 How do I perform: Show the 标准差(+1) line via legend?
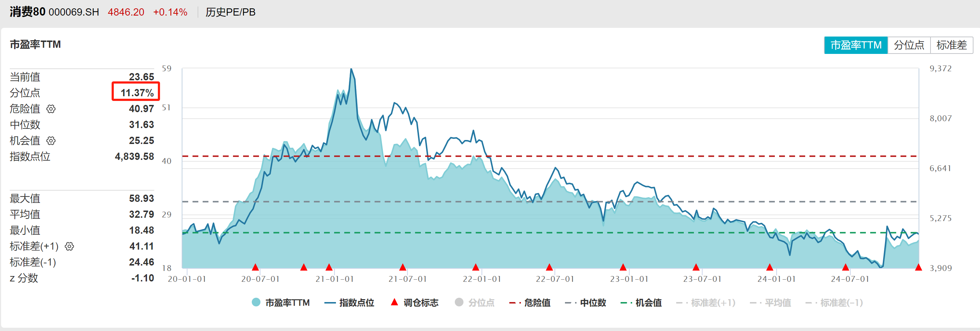706,303
